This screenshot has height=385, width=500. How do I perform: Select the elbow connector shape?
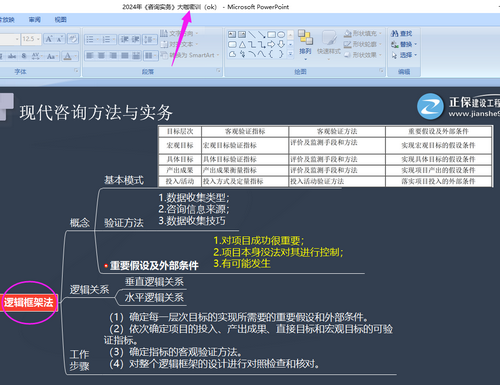pos(252,44)
